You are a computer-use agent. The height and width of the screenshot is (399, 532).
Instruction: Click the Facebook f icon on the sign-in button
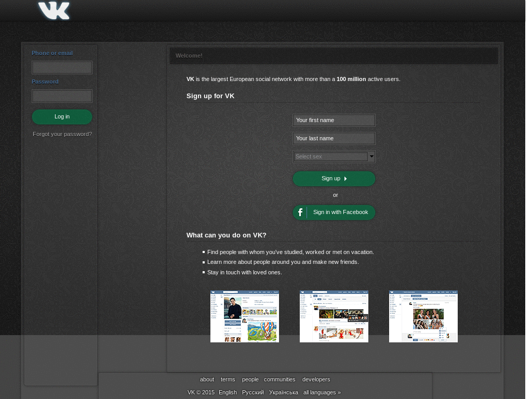tap(300, 212)
